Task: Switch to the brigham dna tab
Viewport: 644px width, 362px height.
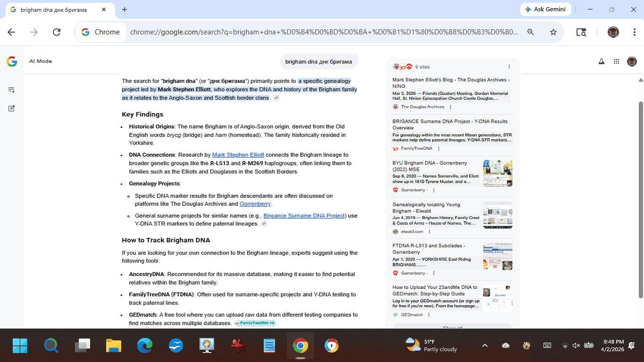Action: [57, 9]
